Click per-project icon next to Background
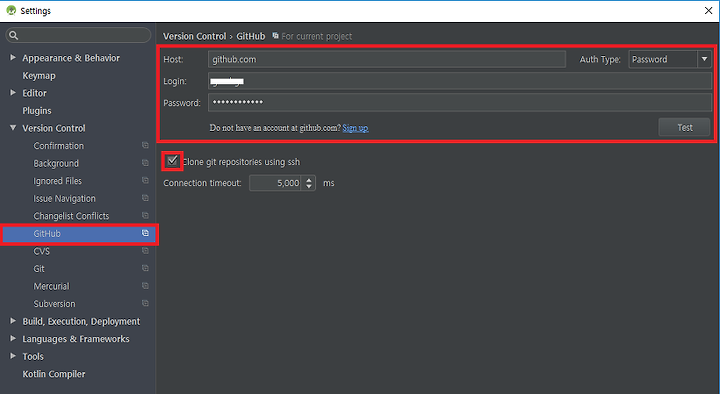Image resolution: width=720 pixels, height=394 pixels. coord(145,163)
